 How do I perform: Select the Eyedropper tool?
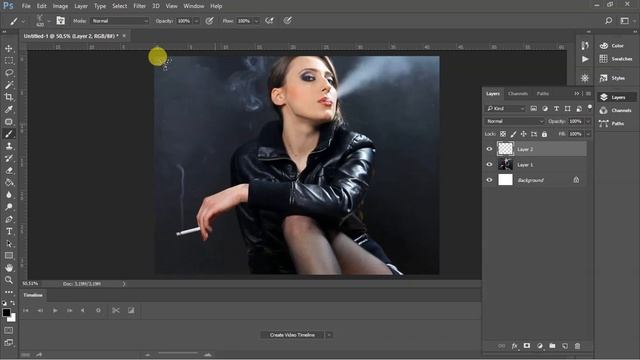pyautogui.click(x=9, y=109)
